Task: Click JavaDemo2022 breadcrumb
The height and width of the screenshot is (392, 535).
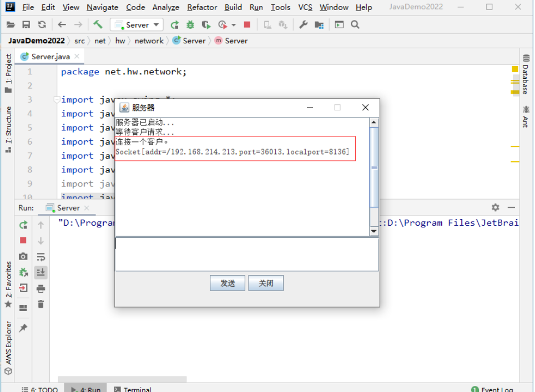Action: (x=37, y=41)
